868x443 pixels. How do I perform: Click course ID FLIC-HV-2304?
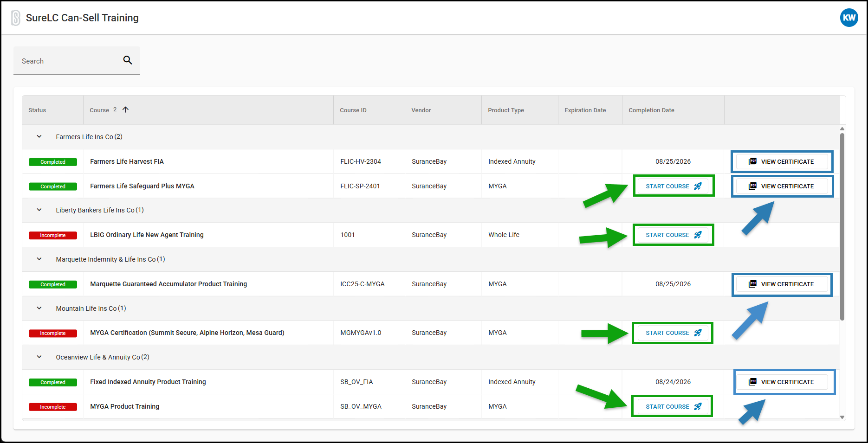click(x=361, y=161)
